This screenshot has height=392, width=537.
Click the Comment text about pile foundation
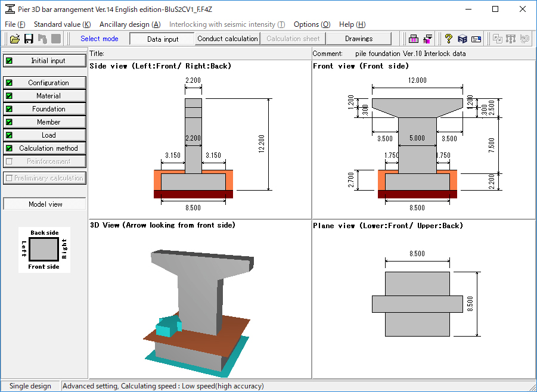pos(410,54)
